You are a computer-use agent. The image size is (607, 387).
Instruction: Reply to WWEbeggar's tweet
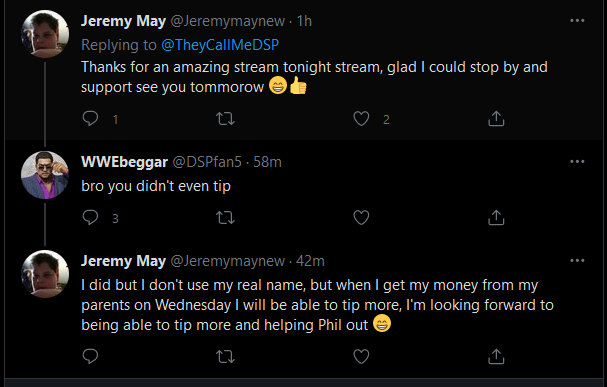click(x=90, y=217)
